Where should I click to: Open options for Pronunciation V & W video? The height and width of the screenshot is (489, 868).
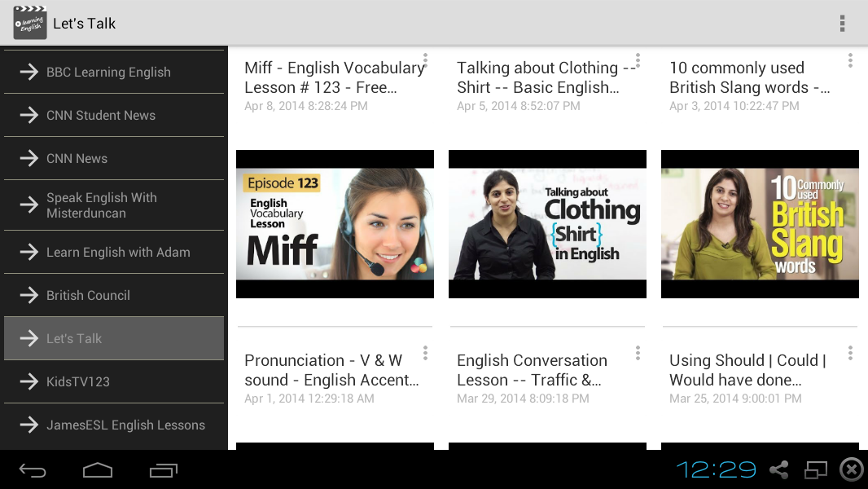[425, 354]
